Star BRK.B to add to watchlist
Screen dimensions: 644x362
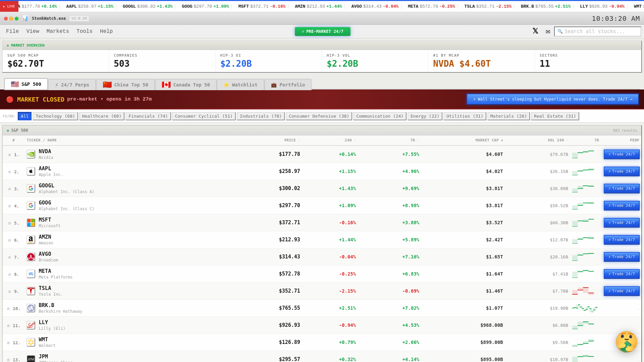click(8, 308)
